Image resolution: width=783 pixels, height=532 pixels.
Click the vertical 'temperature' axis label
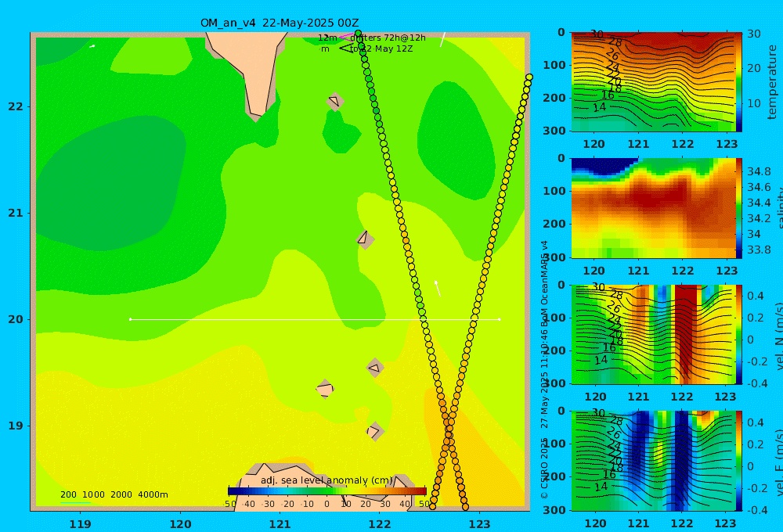[x=772, y=82]
